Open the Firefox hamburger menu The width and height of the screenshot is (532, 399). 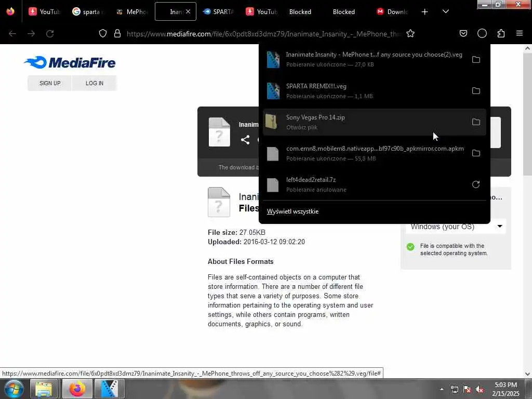[520, 34]
